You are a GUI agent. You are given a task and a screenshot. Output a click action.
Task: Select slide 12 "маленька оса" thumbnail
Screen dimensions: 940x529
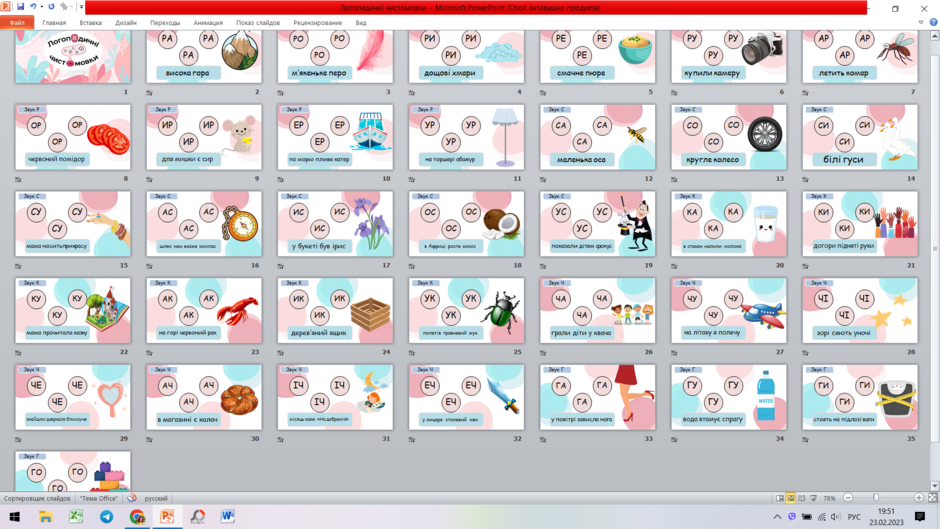[x=597, y=137]
